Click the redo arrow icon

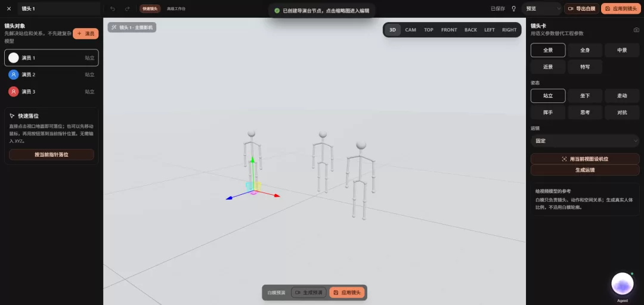pyautogui.click(x=128, y=8)
